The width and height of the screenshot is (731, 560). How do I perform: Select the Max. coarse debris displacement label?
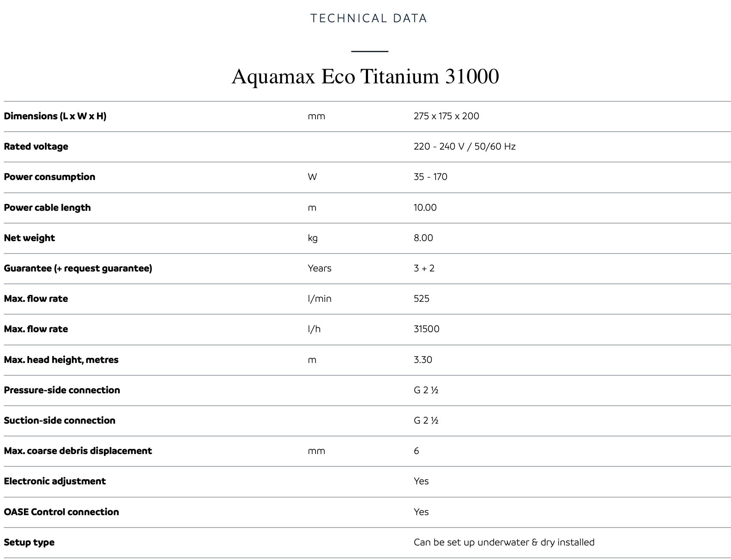pos(78,451)
